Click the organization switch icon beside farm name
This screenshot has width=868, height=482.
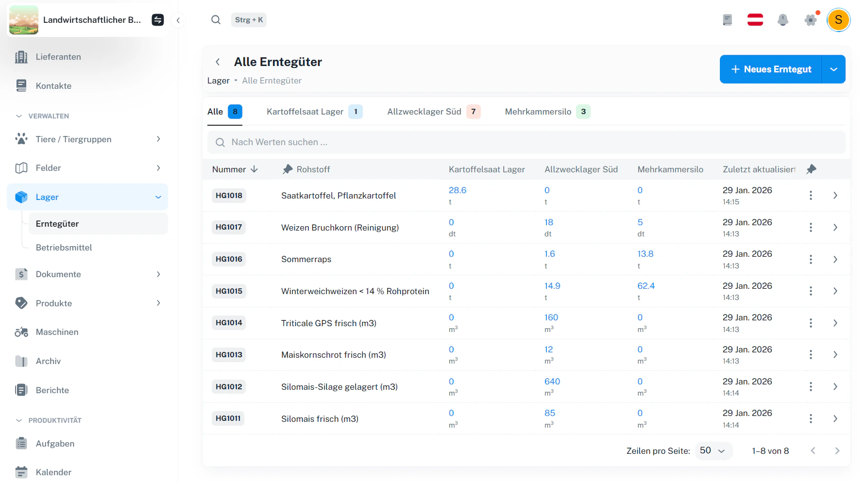pos(158,20)
